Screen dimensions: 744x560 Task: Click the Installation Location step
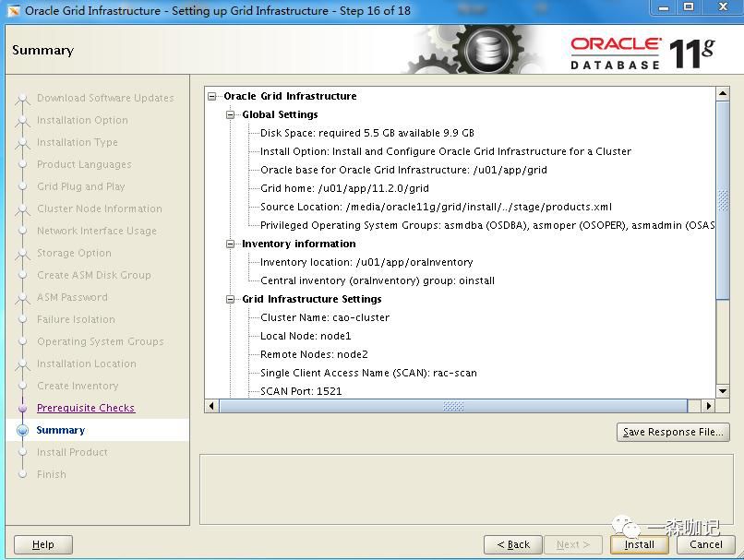click(87, 363)
